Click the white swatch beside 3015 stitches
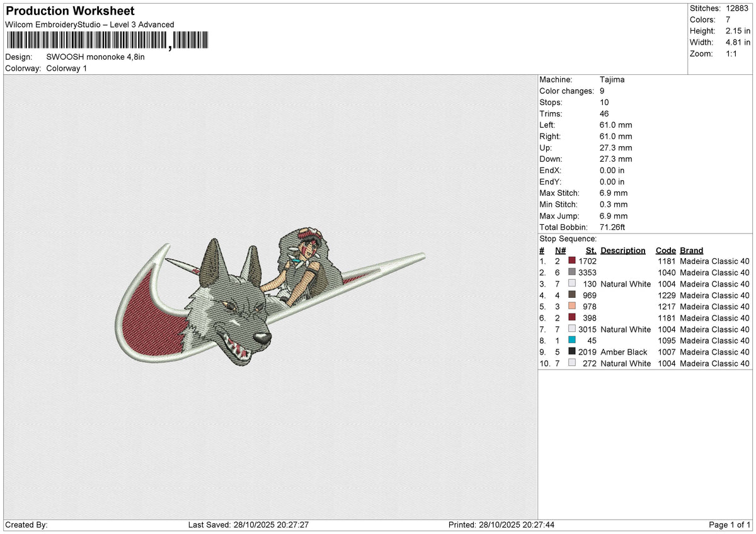Screen dimensions: 756x534 [x=571, y=329]
